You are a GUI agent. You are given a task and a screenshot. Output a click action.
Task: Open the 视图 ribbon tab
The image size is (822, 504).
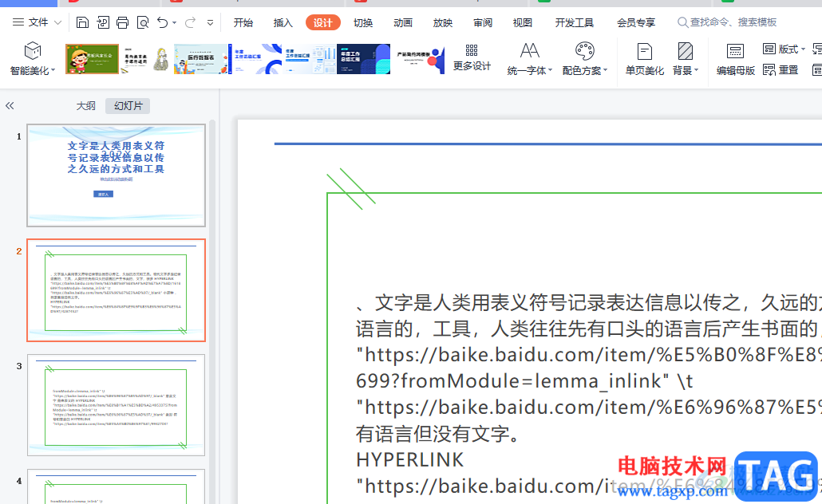pyautogui.click(x=522, y=22)
